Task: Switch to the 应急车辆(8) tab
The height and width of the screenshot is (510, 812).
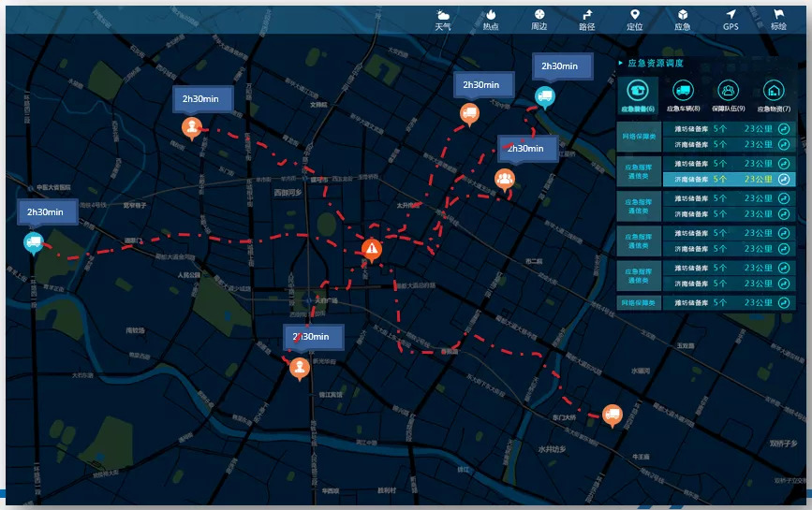Action: (x=683, y=96)
